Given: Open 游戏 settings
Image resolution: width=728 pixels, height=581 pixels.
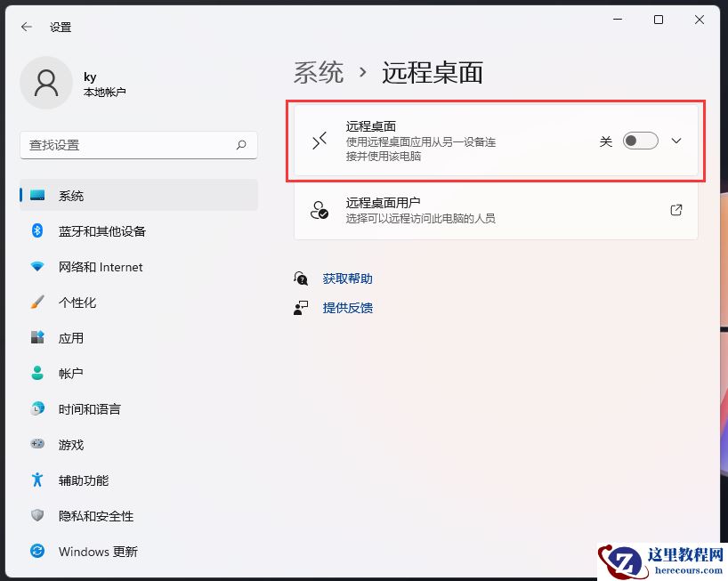Looking at the screenshot, I should point(72,445).
